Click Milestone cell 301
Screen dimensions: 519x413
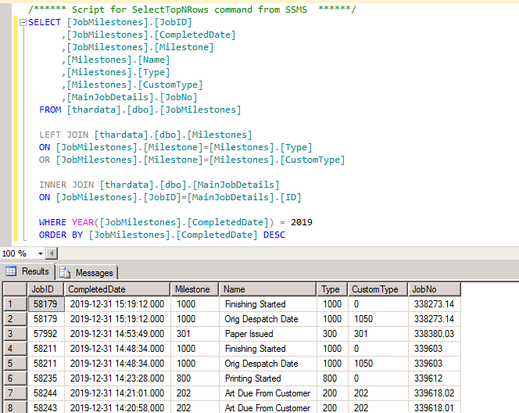coord(195,334)
